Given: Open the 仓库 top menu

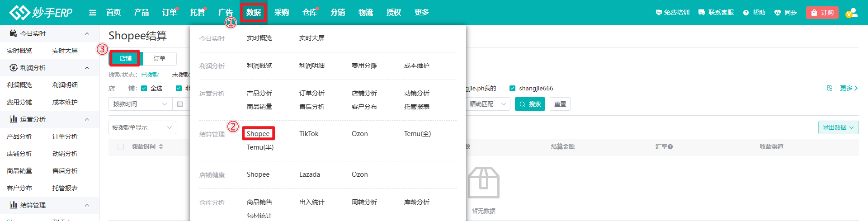Looking at the screenshot, I should point(310,13).
